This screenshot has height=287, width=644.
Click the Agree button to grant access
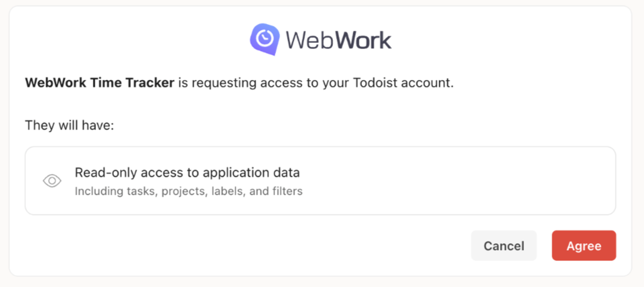[x=583, y=246]
